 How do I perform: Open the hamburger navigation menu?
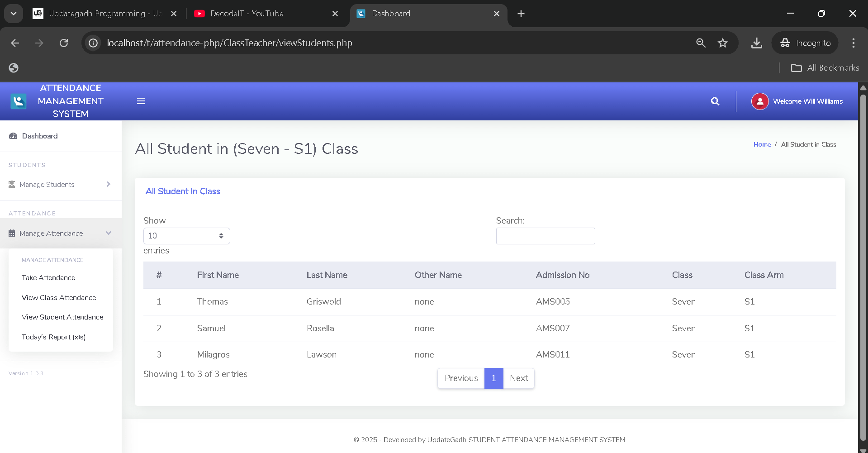(x=141, y=101)
